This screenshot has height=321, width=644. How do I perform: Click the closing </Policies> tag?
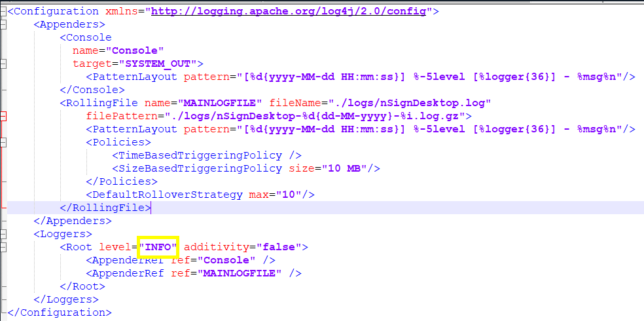point(122,181)
